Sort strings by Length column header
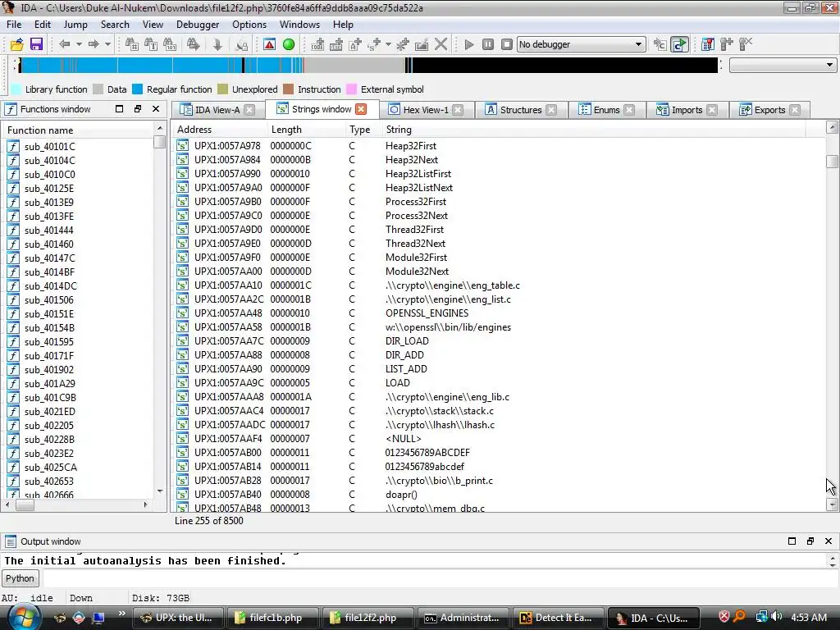 [x=307, y=130]
